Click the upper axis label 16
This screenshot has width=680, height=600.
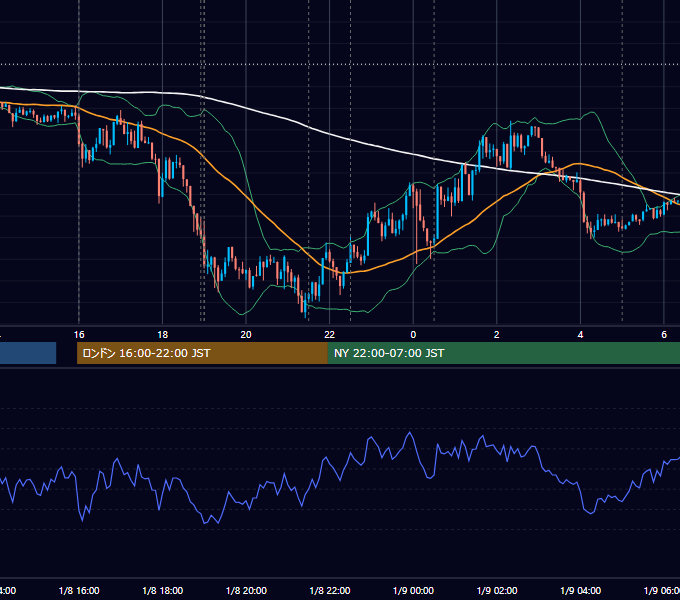click(79, 334)
